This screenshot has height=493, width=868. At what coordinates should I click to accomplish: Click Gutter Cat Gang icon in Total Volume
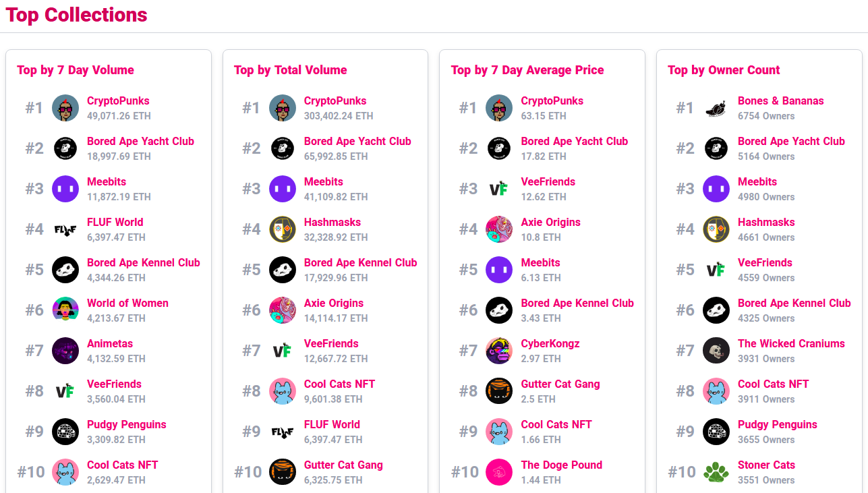(283, 472)
